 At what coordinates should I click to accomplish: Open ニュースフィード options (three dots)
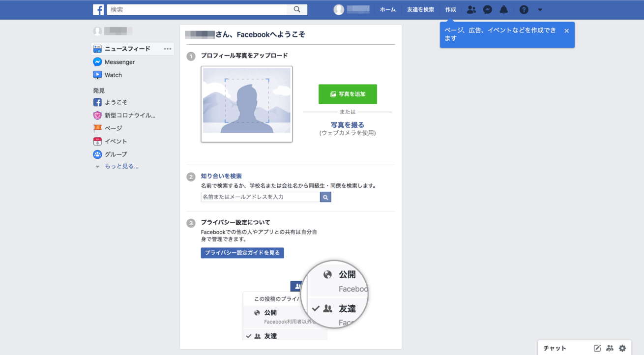[168, 49]
